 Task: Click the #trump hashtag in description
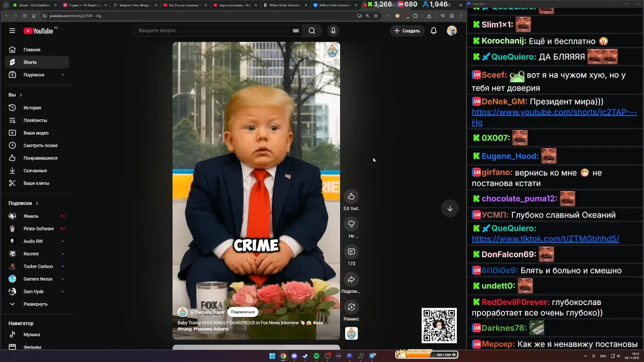click(185, 329)
